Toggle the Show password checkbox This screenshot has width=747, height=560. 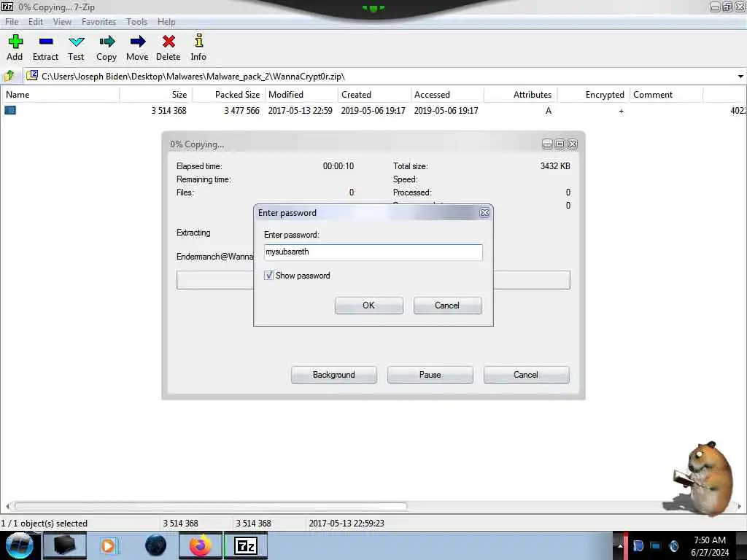click(x=268, y=275)
